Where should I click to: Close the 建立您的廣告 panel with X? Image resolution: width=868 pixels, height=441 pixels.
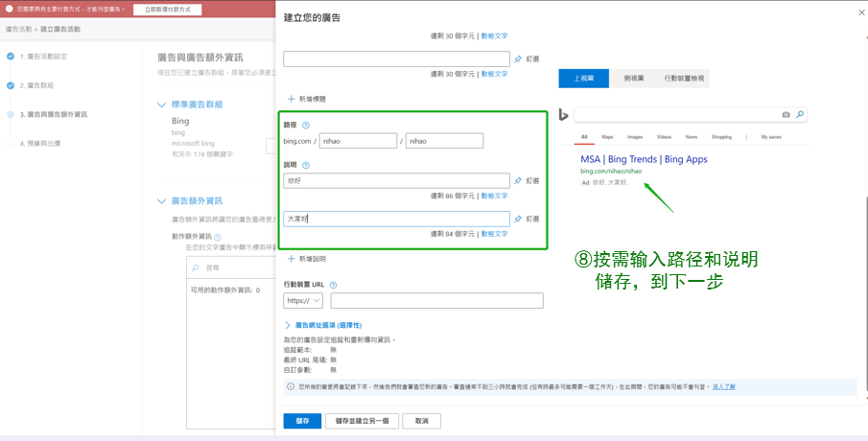pyautogui.click(x=859, y=12)
